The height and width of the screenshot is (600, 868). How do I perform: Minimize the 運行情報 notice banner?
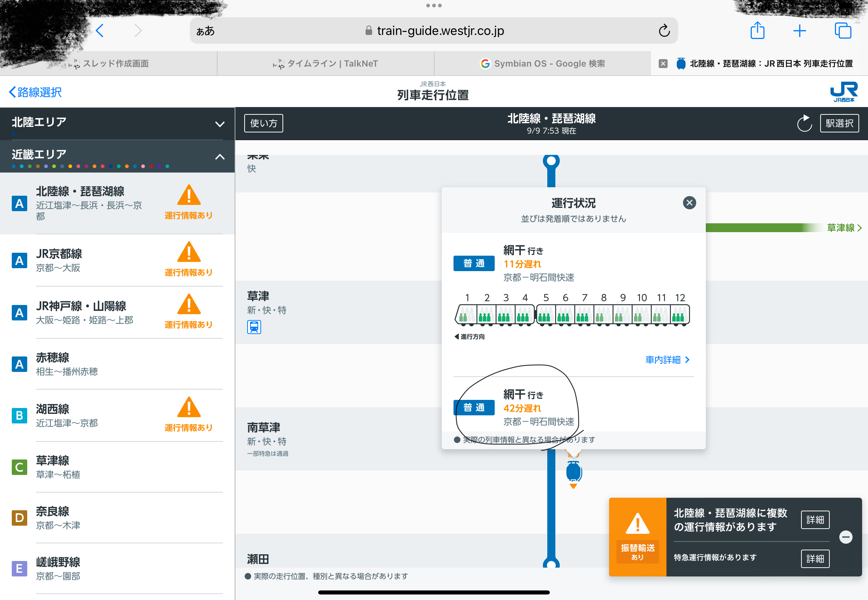click(x=846, y=537)
